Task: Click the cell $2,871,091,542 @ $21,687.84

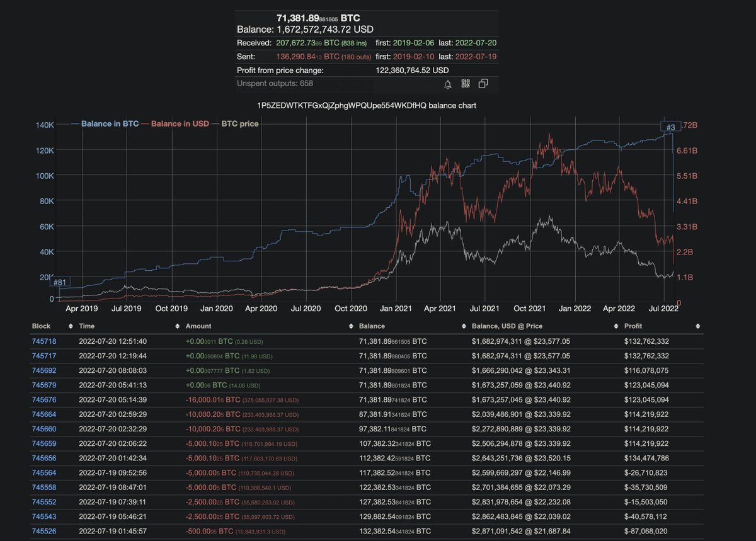Action: (521, 532)
